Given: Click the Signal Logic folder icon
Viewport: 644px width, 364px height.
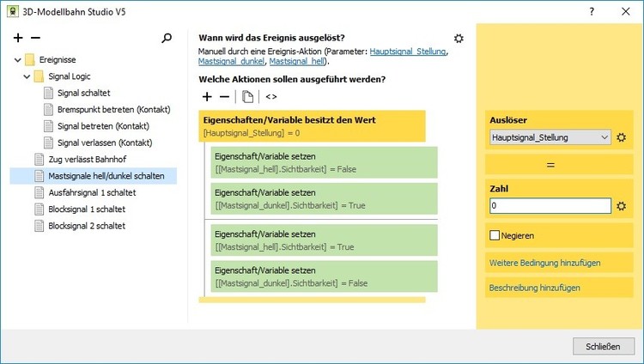Looking at the screenshot, I should click(39, 76).
